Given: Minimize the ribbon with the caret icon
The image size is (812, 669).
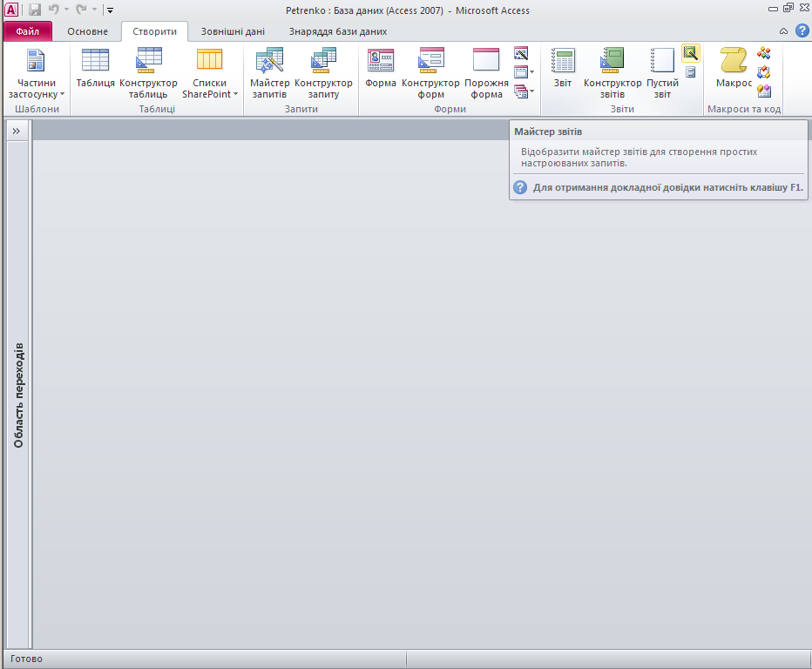Looking at the screenshot, I should (783, 31).
